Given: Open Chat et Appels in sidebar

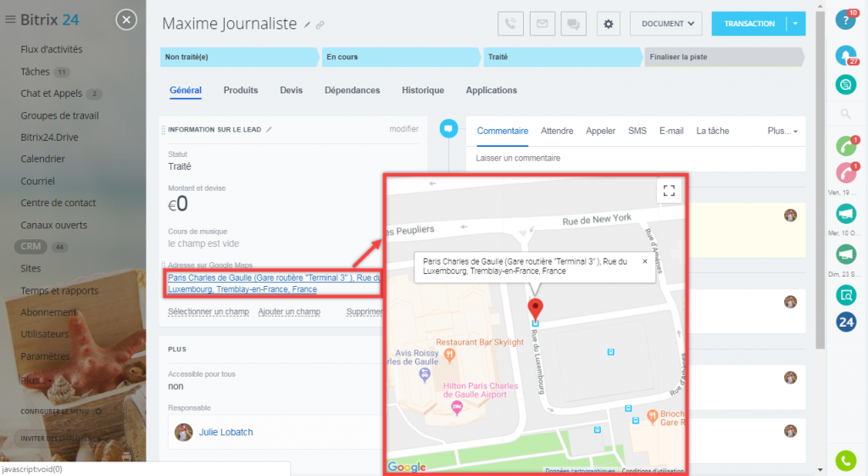Looking at the screenshot, I should tap(52, 93).
